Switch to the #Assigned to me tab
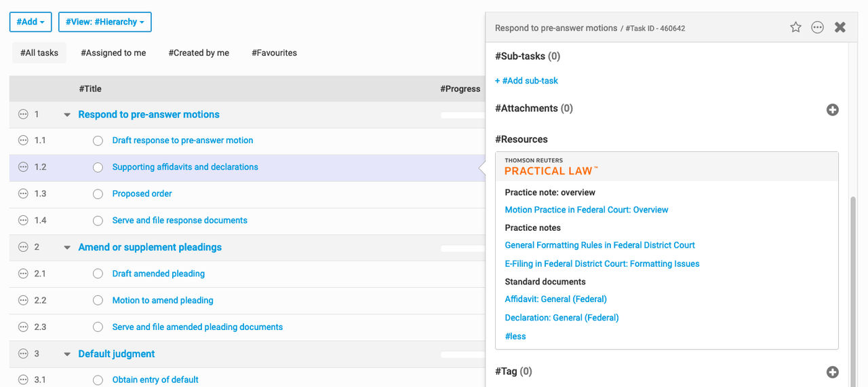 click(113, 53)
